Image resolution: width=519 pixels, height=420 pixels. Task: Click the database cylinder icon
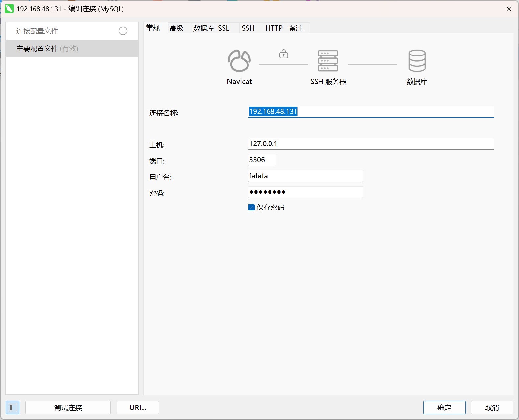[x=417, y=61]
